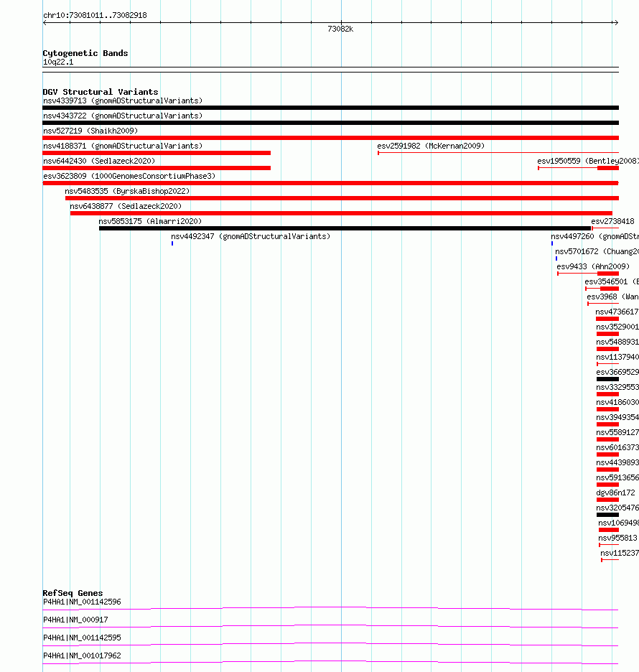This screenshot has height=672, width=639.
Task: Click the 10q22.1 band label
Action: coord(58,62)
